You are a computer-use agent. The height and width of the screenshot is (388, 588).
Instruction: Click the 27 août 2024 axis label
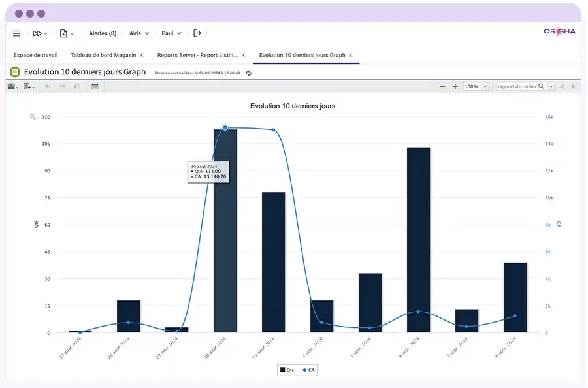pos(71,348)
